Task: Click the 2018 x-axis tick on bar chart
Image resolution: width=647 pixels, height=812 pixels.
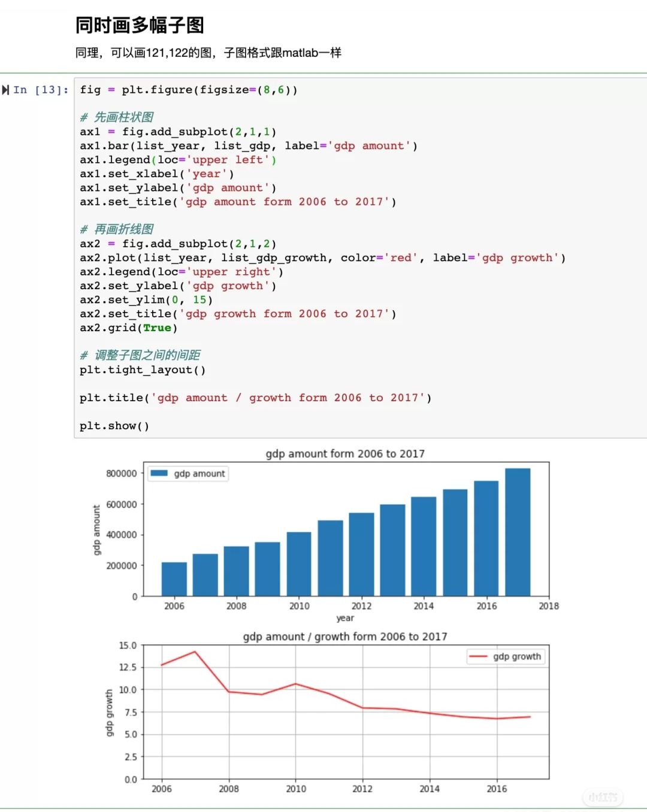Action: 549,606
